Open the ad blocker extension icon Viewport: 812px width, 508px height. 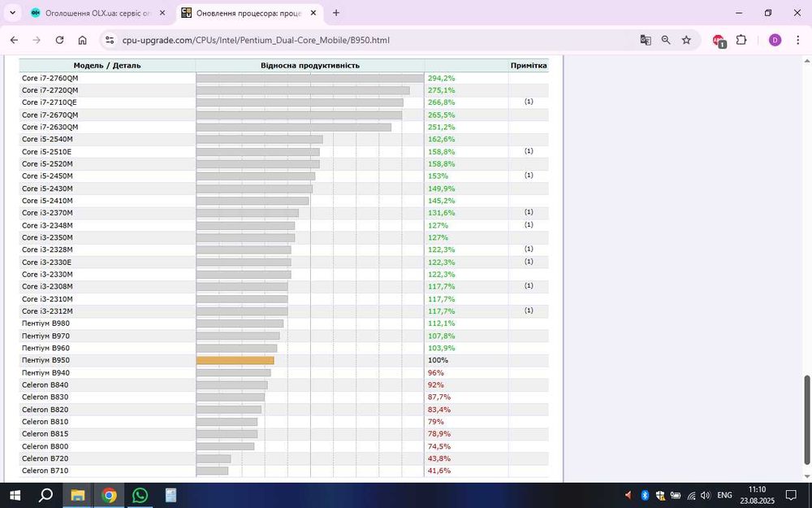[x=719, y=41]
